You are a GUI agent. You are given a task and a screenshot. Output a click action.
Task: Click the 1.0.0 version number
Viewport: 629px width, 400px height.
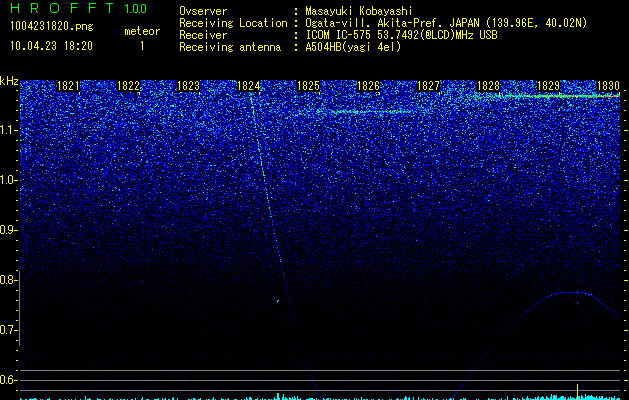(x=135, y=9)
